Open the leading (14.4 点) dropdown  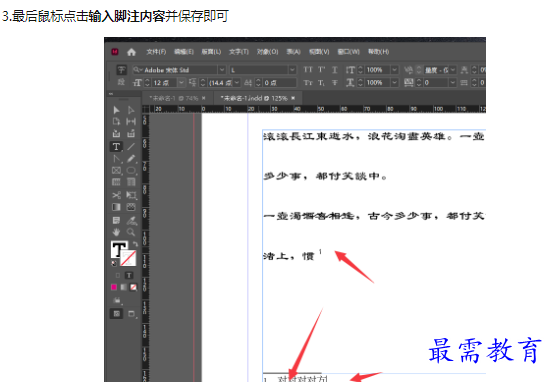[x=237, y=83]
